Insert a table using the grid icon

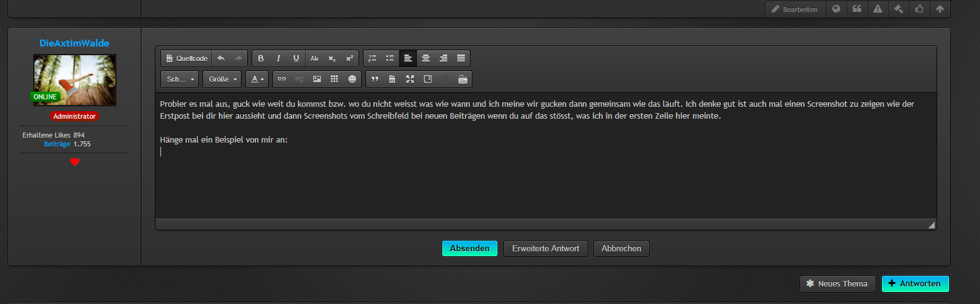pos(335,79)
